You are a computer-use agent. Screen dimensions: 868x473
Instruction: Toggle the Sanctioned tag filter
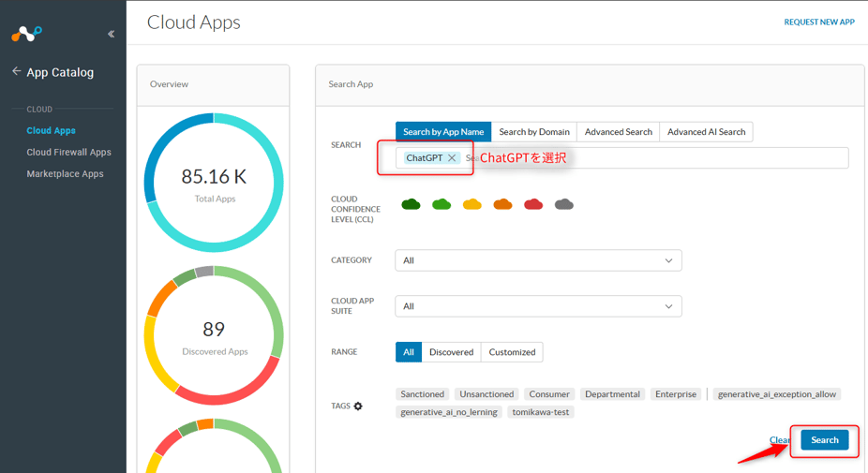tap(422, 394)
